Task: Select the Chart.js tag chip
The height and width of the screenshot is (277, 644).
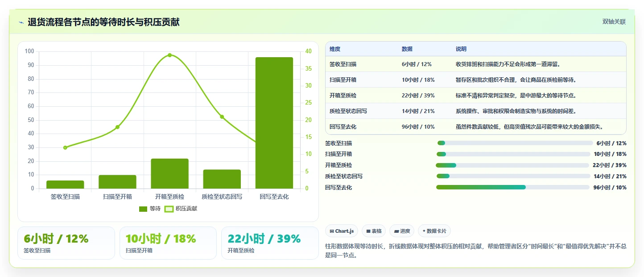Action: (342, 231)
